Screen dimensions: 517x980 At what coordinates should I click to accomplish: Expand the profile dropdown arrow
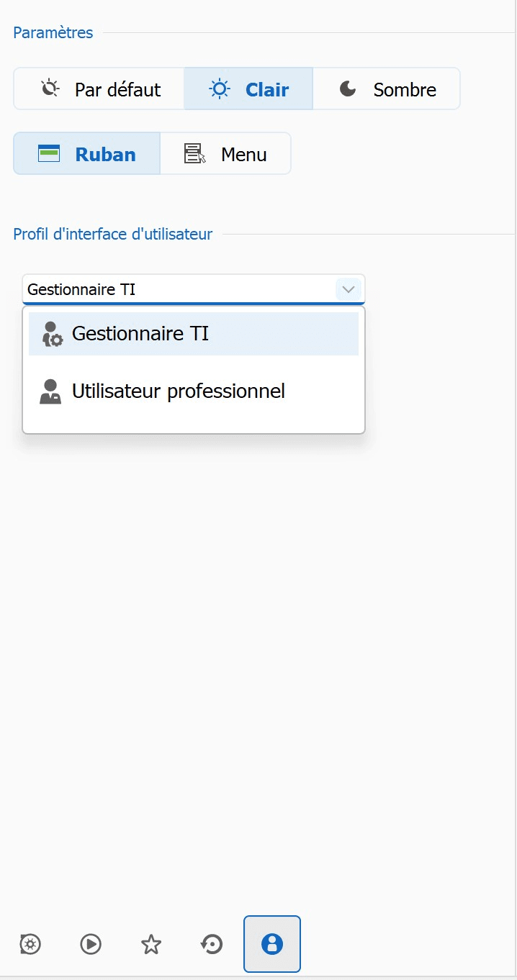click(x=349, y=289)
